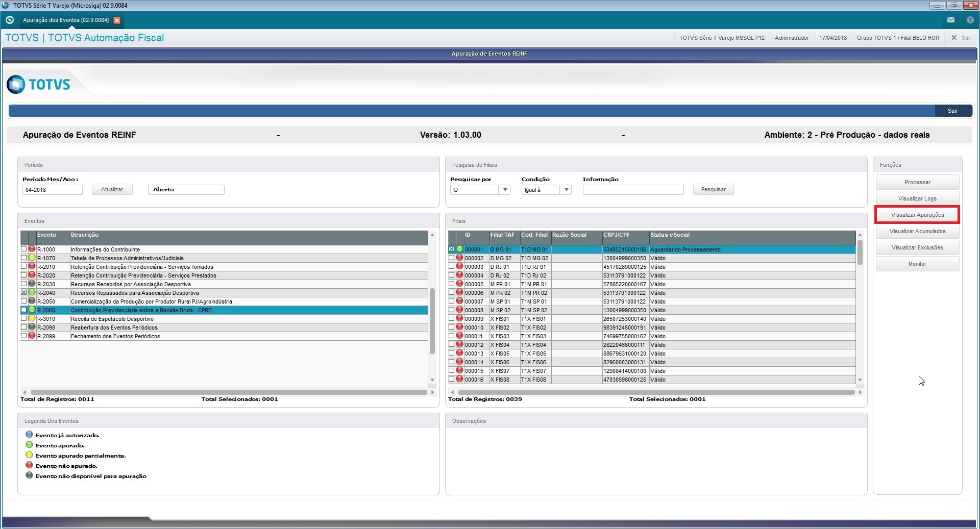Viewport: 980px width, 529px height.
Task: Tick the checkbox for event R-2060
Action: [x=23, y=310]
